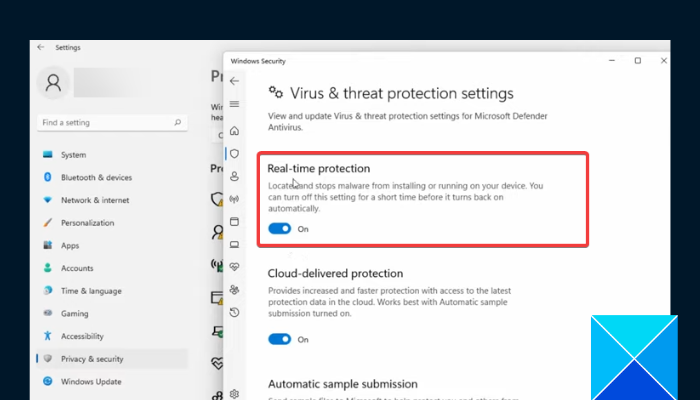This screenshot has height=400, width=700.
Task: Open App & browser control icon
Action: (234, 221)
